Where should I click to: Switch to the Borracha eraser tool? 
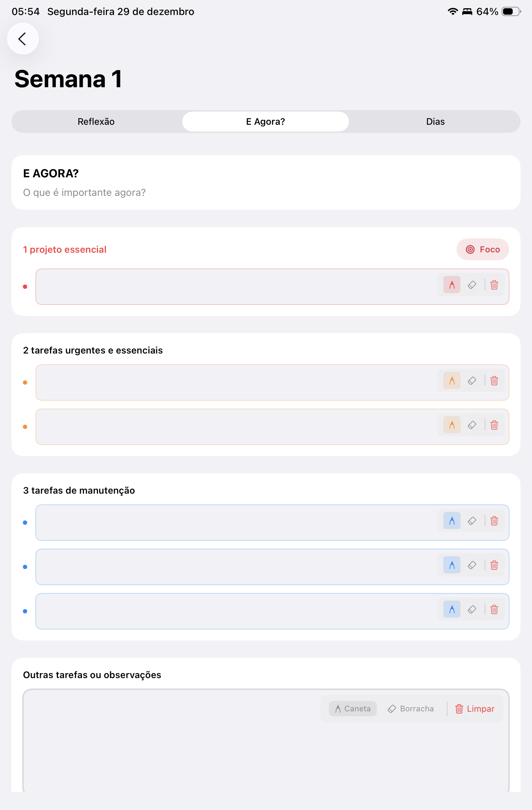click(411, 709)
